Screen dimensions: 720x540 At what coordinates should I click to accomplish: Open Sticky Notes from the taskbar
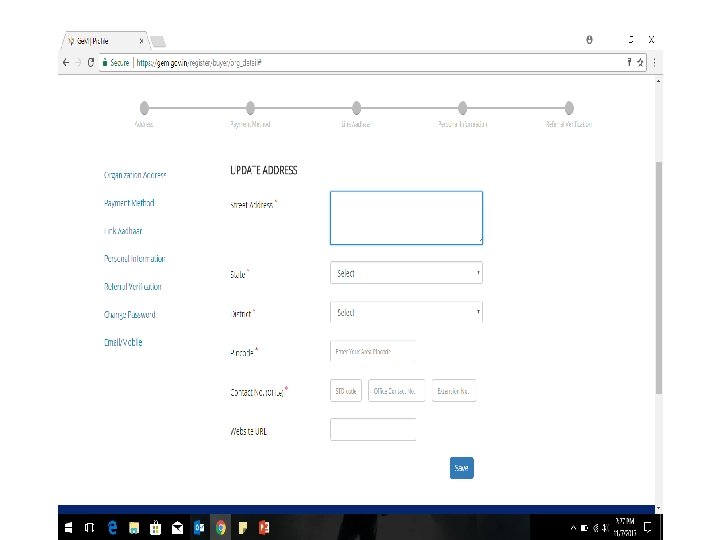click(x=243, y=528)
